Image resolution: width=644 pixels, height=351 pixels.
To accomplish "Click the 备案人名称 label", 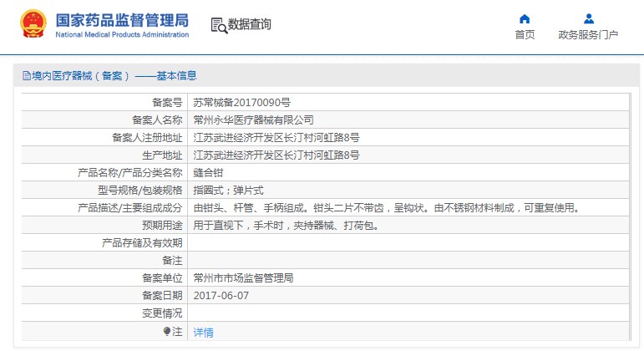I will [157, 120].
